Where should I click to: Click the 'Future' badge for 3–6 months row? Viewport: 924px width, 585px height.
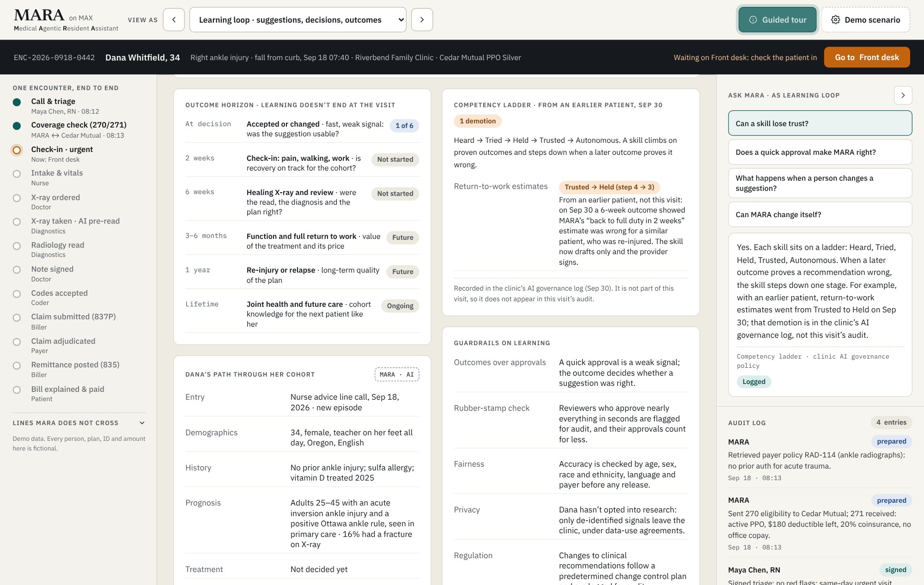pos(402,238)
